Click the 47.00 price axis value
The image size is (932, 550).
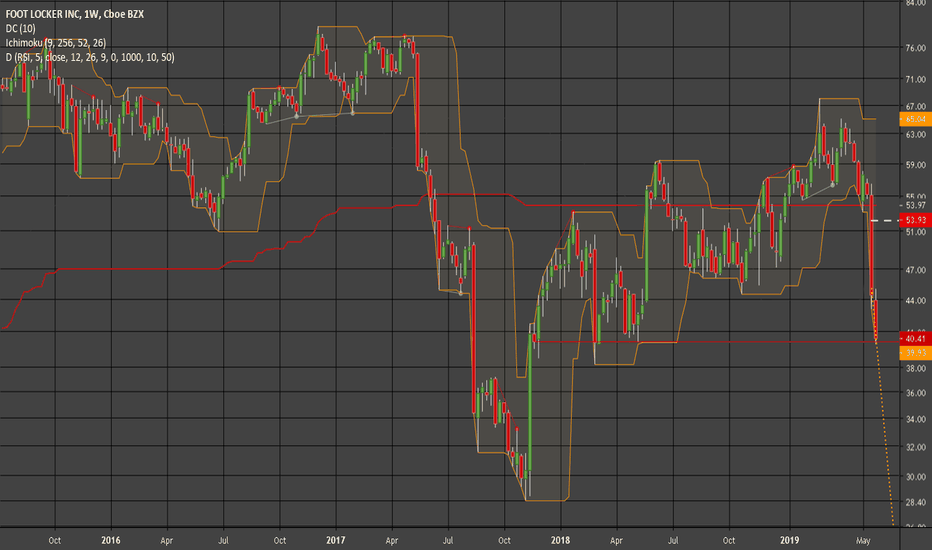click(x=916, y=270)
